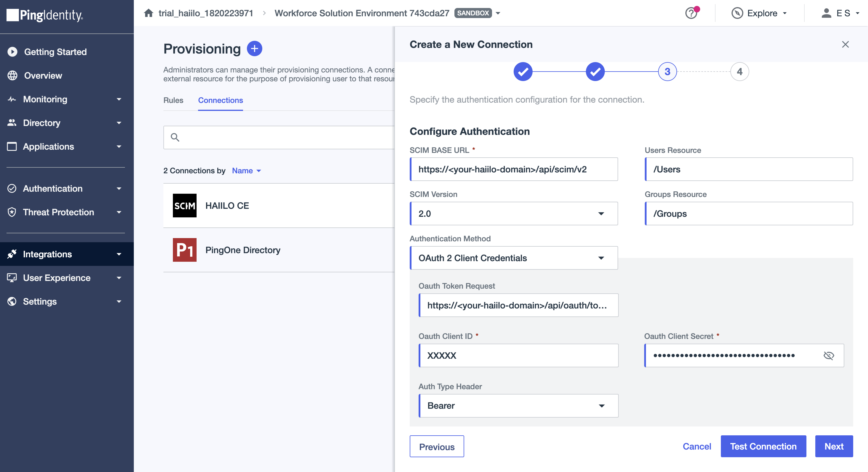
Task: Open Getting Started in the sidebar
Action: tap(67, 52)
